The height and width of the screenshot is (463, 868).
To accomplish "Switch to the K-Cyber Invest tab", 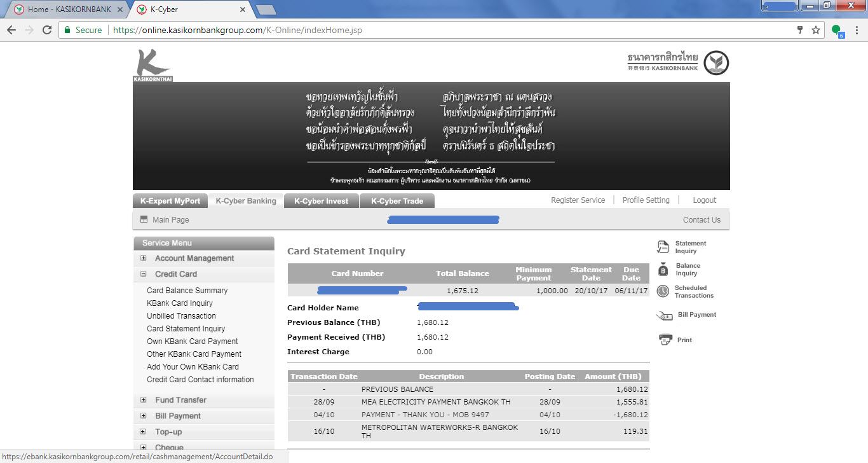I will [x=322, y=201].
